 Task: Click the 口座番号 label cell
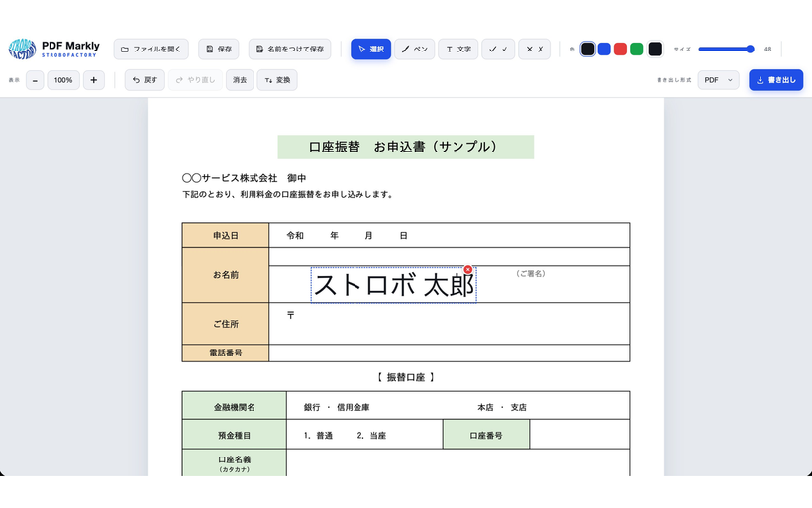pos(486,435)
